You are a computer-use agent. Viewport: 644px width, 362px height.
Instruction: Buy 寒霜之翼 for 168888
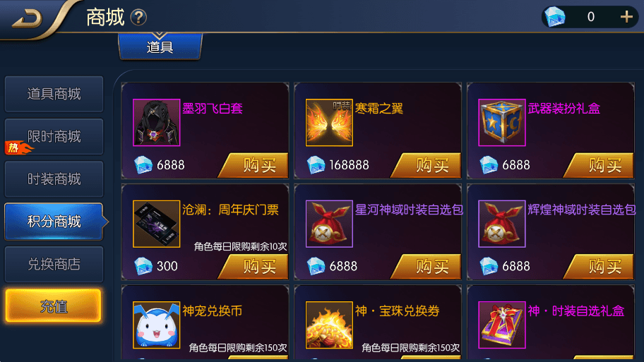point(426,165)
